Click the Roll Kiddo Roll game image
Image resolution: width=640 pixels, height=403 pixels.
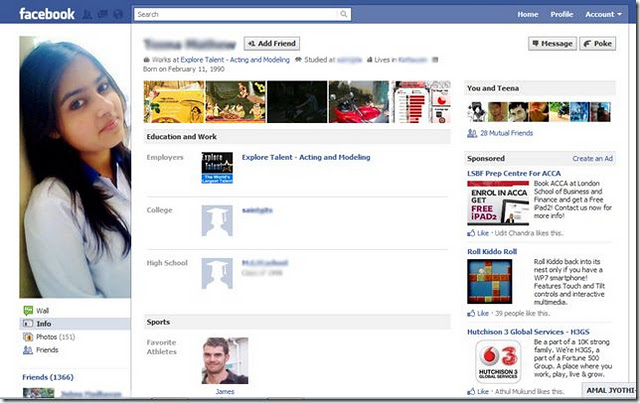coord(490,281)
